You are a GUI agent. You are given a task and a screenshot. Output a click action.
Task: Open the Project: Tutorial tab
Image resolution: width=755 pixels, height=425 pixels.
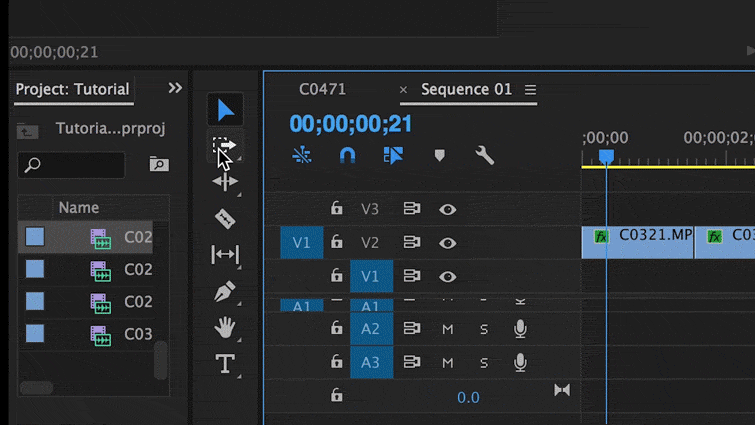tap(72, 89)
